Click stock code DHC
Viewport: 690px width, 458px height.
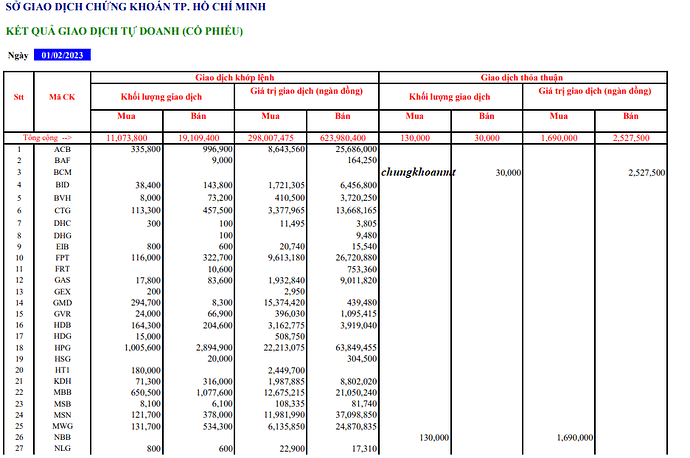[62, 224]
